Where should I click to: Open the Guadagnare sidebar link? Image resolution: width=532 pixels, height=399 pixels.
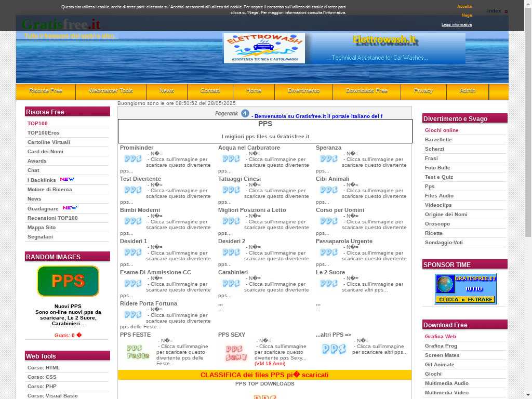pyautogui.click(x=43, y=209)
